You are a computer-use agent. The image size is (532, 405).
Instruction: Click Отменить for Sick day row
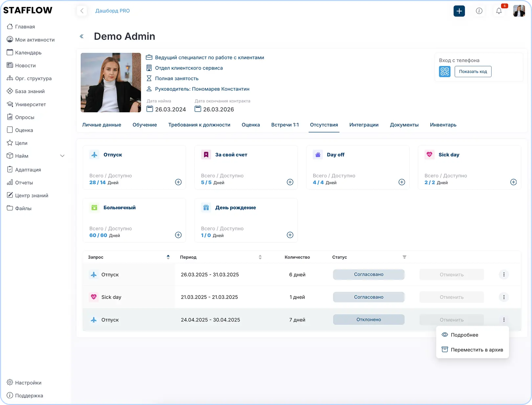452,297
